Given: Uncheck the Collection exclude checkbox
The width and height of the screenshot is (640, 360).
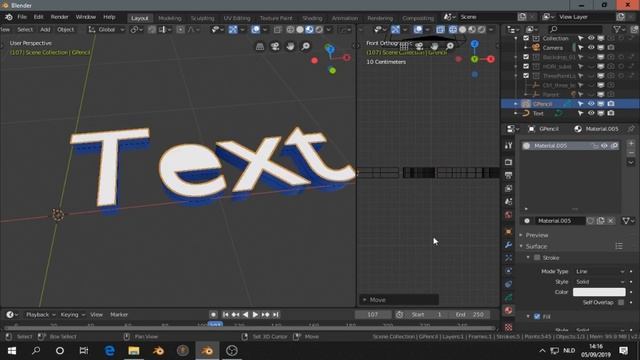Looking at the screenshot, I should [x=526, y=38].
